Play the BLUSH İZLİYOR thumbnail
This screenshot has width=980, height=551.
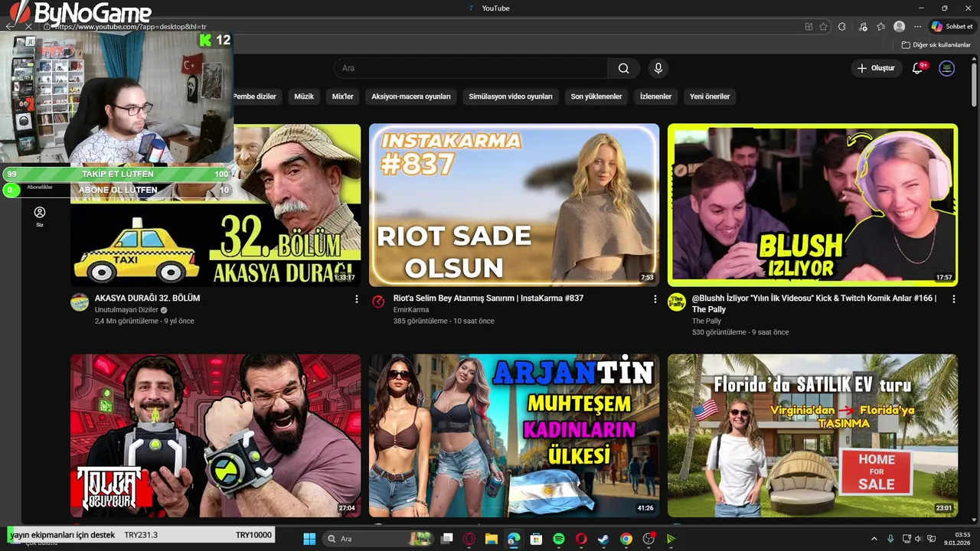pyautogui.click(x=813, y=205)
